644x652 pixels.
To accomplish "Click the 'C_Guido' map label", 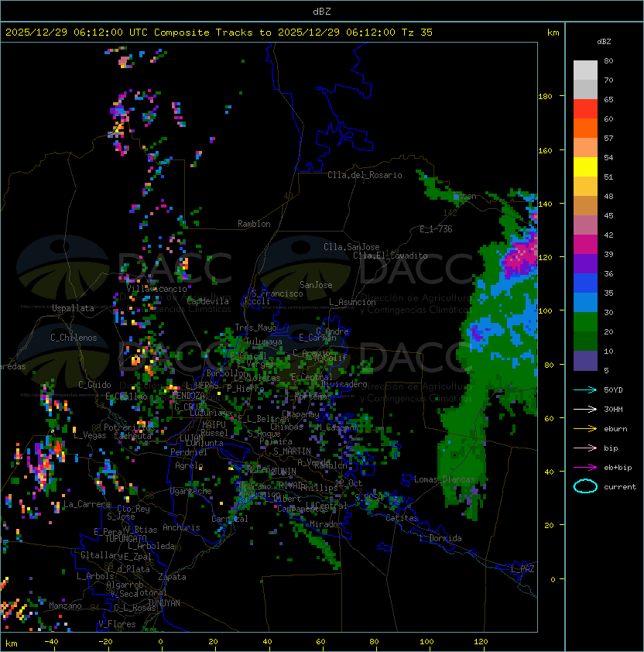I will 94,385.
